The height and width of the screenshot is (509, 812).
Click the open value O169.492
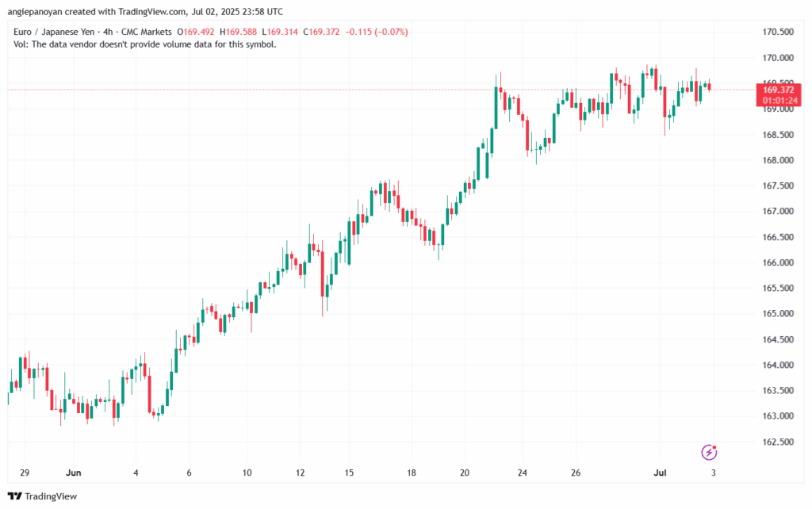[x=200, y=32]
